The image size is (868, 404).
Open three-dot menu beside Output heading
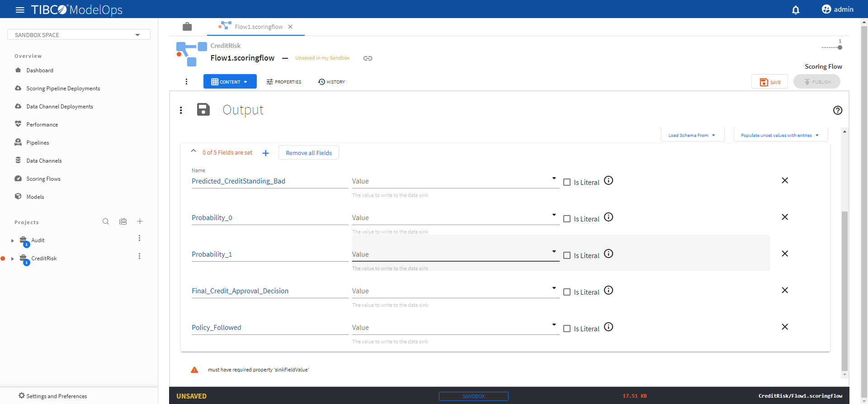pyautogui.click(x=181, y=110)
